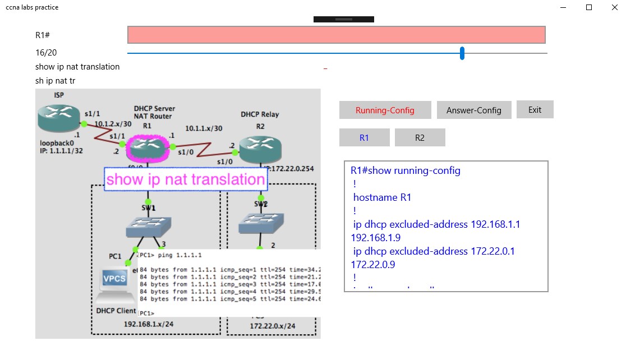Click the 16/20 step counter
This screenshot has width=626, height=364.
pos(46,53)
